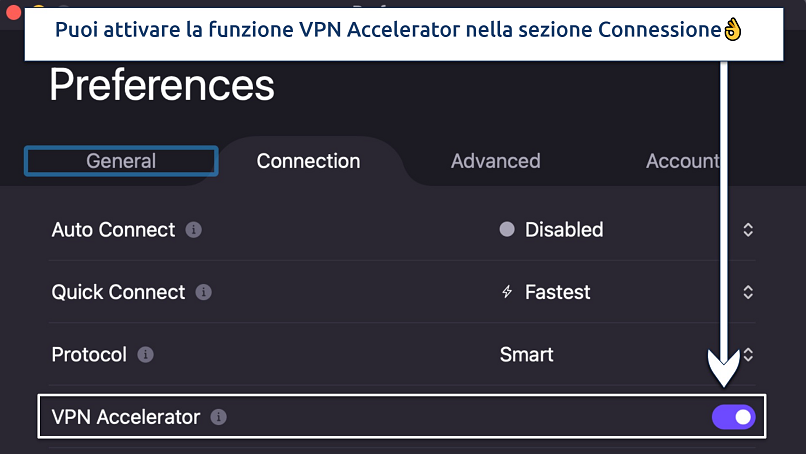Click the lightning bolt icon beside Fastest
The image size is (806, 454).
[x=507, y=293]
